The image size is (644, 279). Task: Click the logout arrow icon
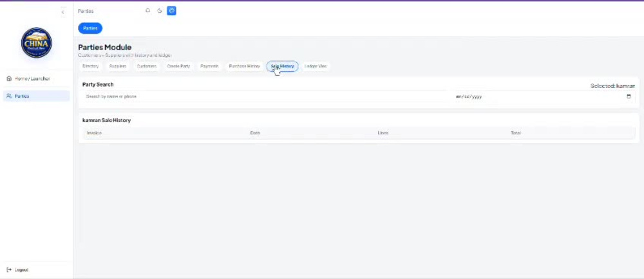[9, 270]
